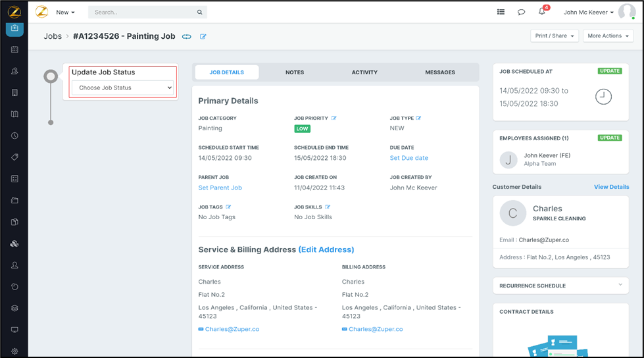Image resolution: width=644 pixels, height=358 pixels.
Task: Click Update button on Employees Assigned card
Action: [609, 138]
